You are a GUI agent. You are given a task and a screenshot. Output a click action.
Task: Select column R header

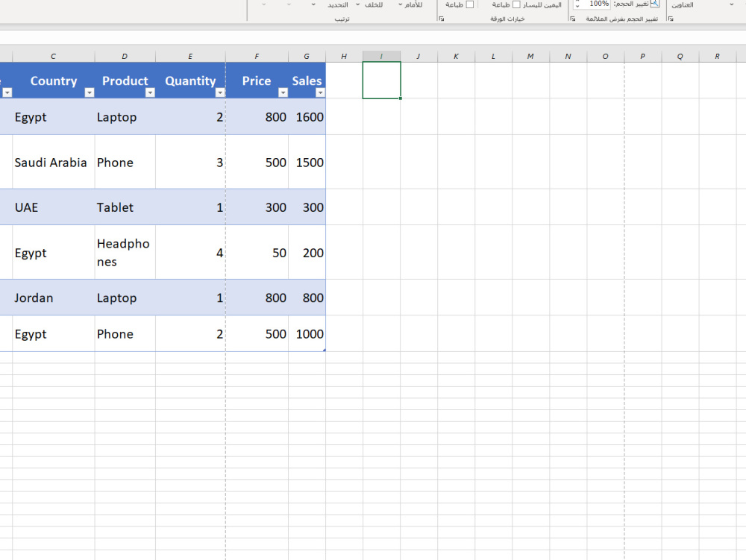[718, 56]
